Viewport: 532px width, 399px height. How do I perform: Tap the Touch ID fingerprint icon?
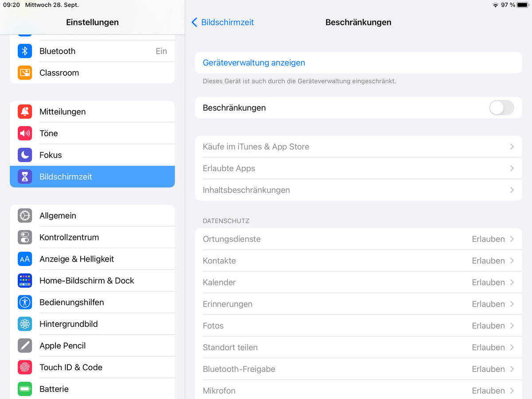pyautogui.click(x=25, y=368)
